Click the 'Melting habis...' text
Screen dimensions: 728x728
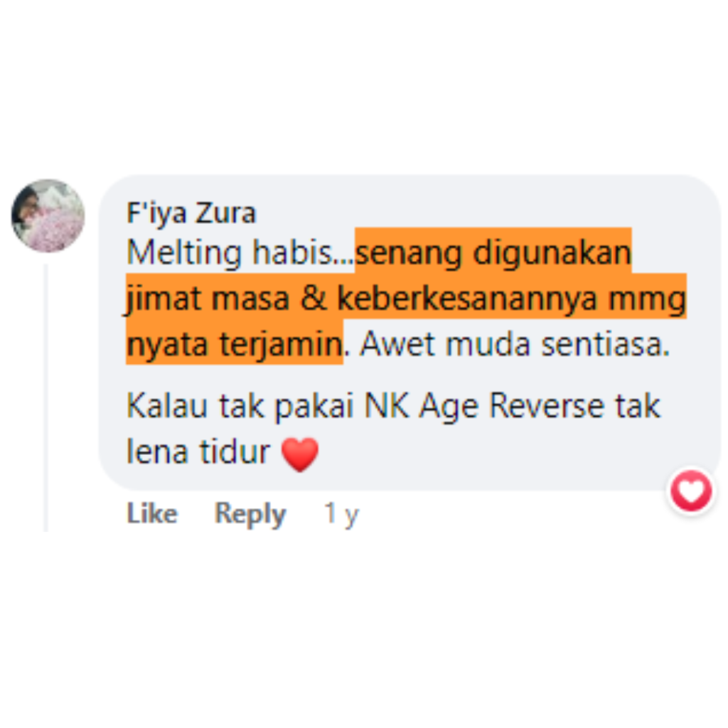click(240, 252)
